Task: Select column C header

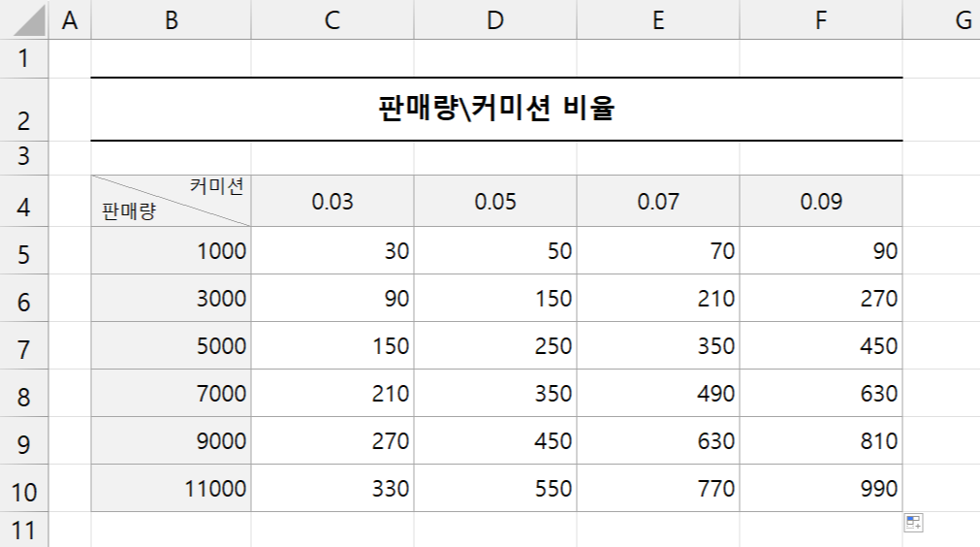Action: [332, 19]
